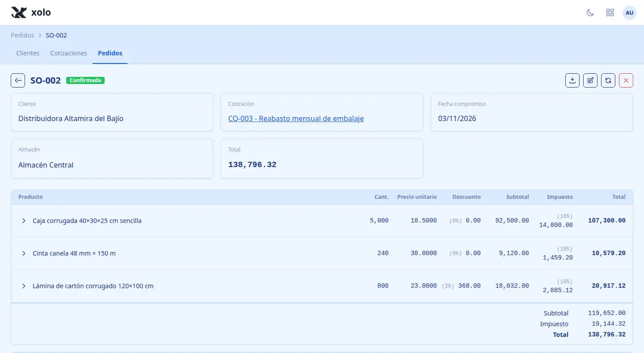Click unit price 23.0000

click(424, 286)
